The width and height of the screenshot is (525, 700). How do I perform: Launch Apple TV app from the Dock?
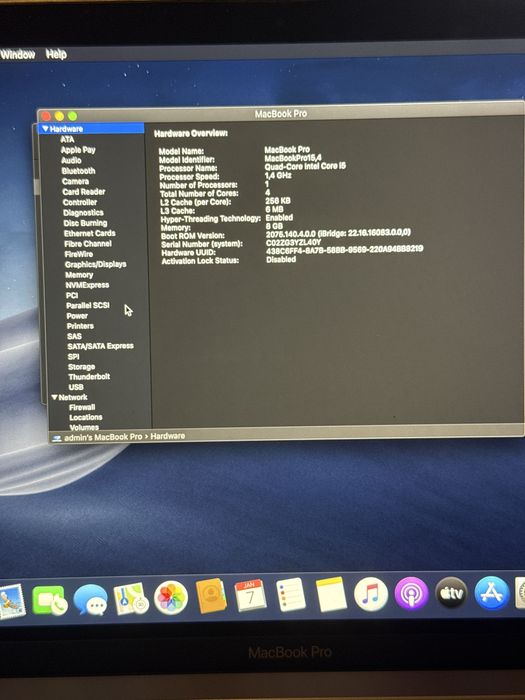click(x=451, y=593)
